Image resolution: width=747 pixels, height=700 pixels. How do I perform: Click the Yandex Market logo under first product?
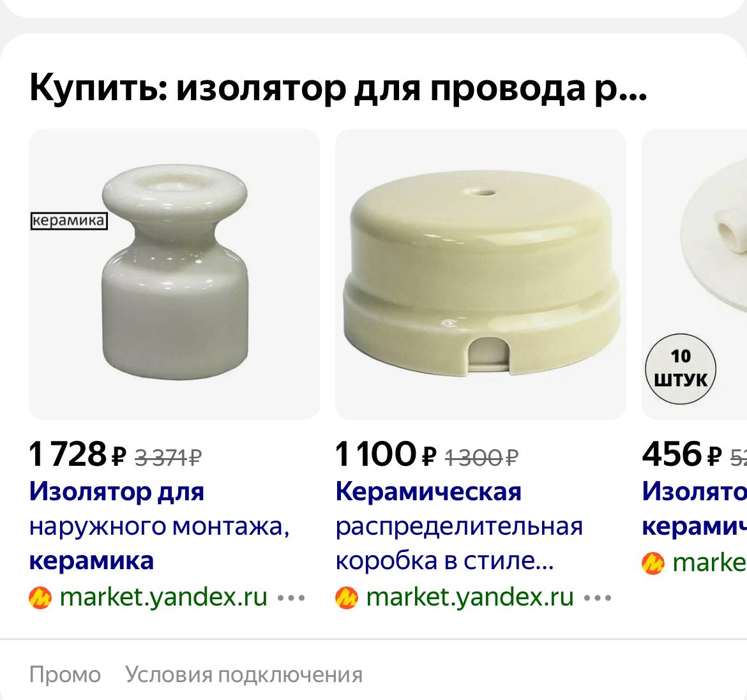pyautogui.click(x=40, y=598)
